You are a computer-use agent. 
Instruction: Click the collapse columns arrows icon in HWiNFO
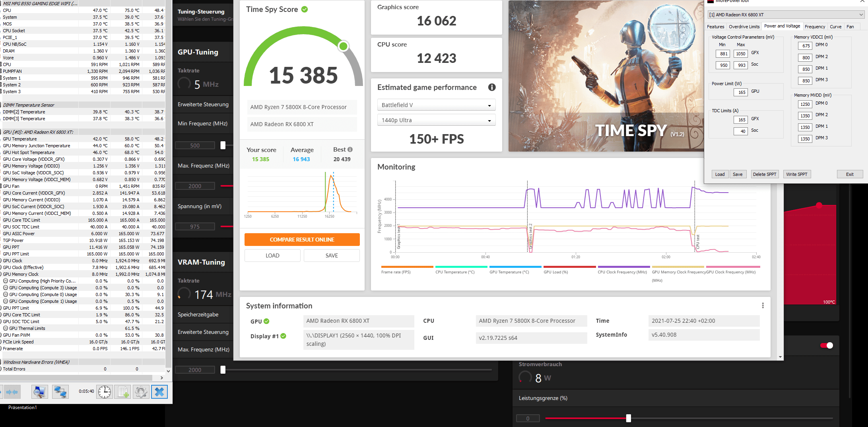tap(11, 392)
